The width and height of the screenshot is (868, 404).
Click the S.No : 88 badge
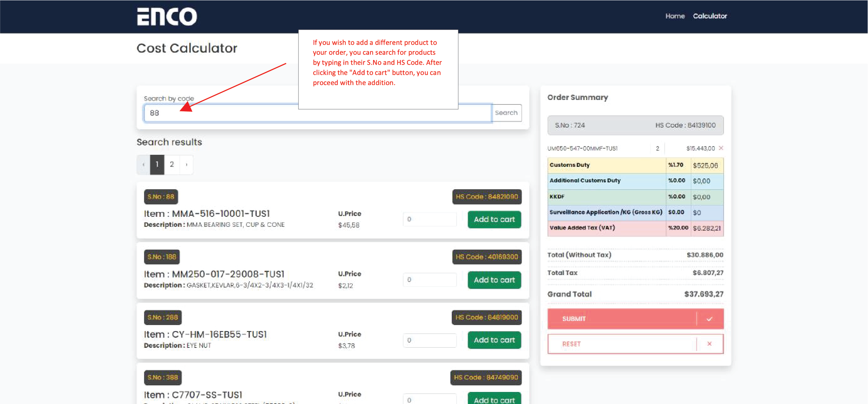(161, 196)
